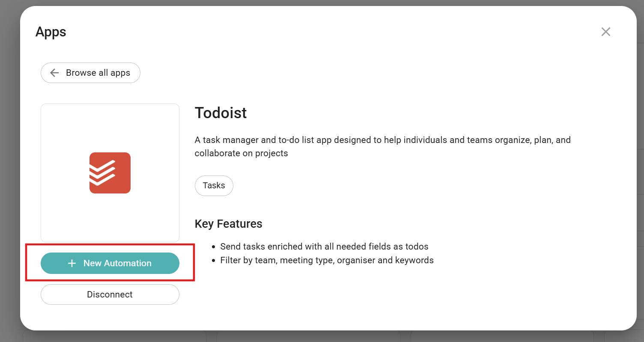Click the red Todoist logo icon
Viewport: 644px width, 342px height.
pos(110,173)
